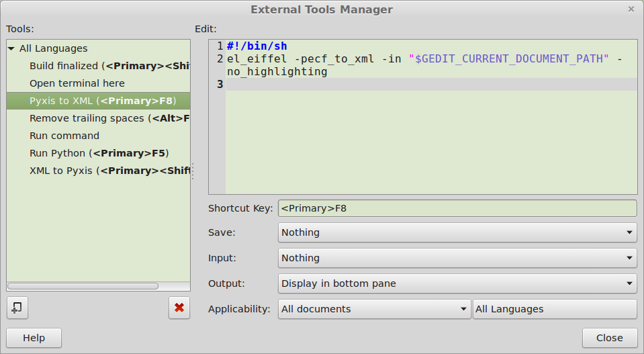This screenshot has width=644, height=354.
Task: Click the Shortcut Key field
Action: [x=457, y=208]
